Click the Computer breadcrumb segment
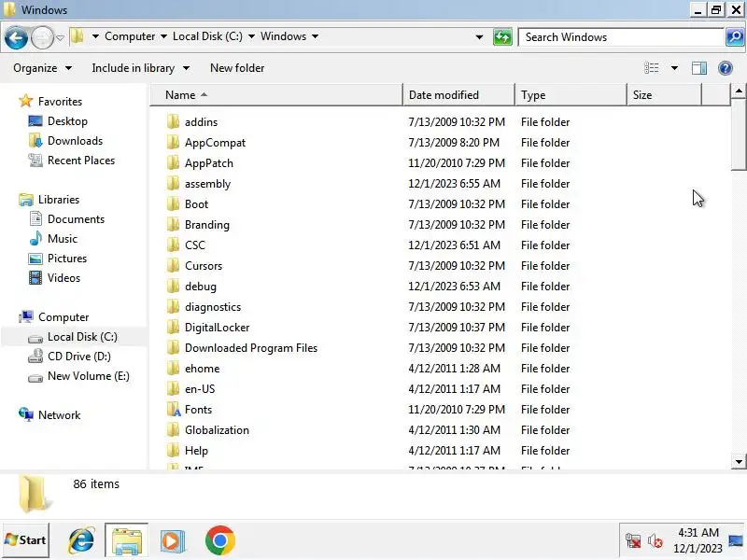Screen dimensions: 747x560 click(130, 36)
